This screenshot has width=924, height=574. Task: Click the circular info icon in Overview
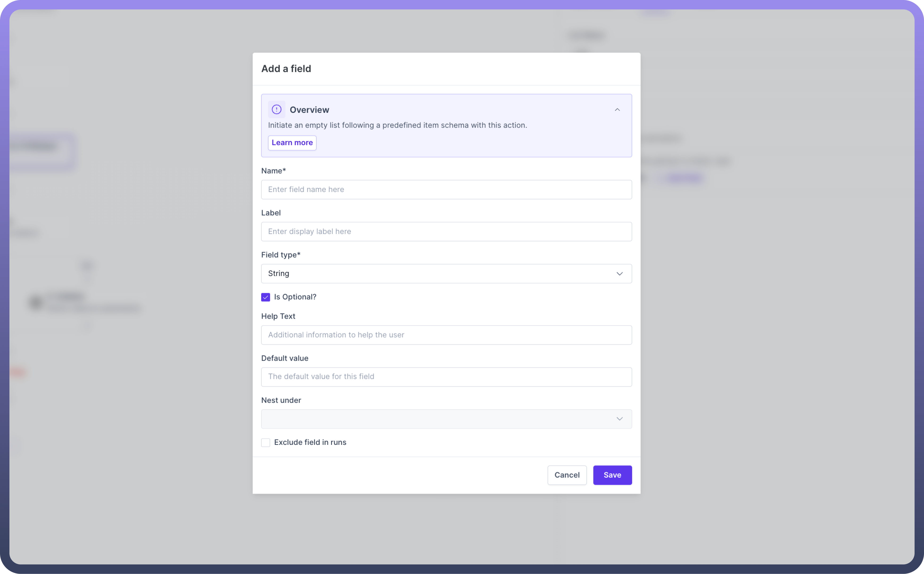click(276, 109)
